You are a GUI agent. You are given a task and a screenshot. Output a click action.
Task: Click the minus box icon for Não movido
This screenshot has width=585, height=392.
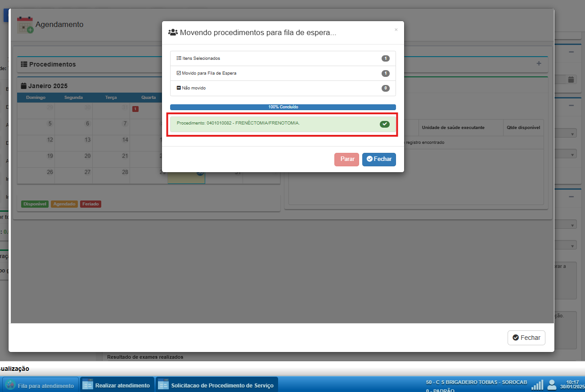(179, 88)
